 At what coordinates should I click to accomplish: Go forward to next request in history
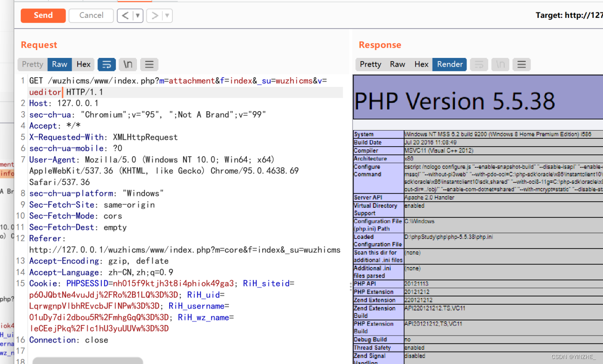pos(155,16)
